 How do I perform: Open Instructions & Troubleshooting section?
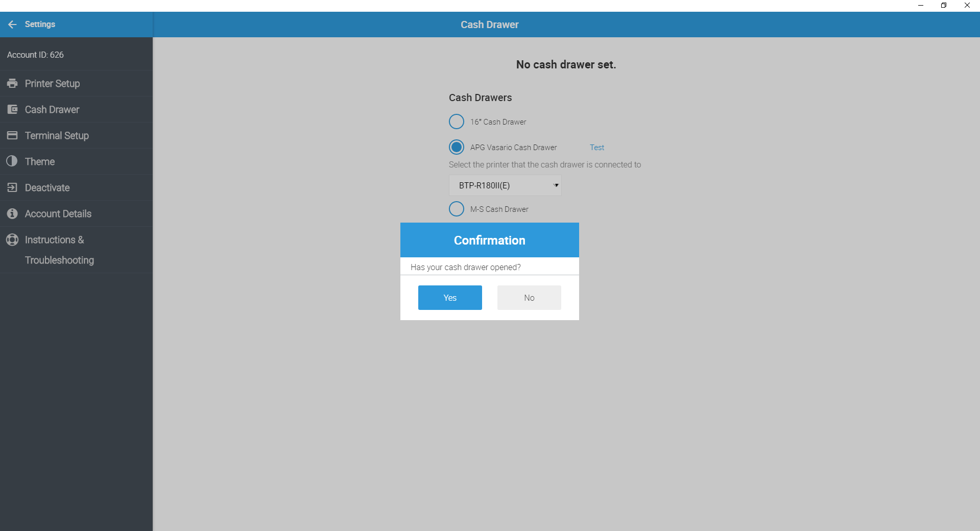76,250
